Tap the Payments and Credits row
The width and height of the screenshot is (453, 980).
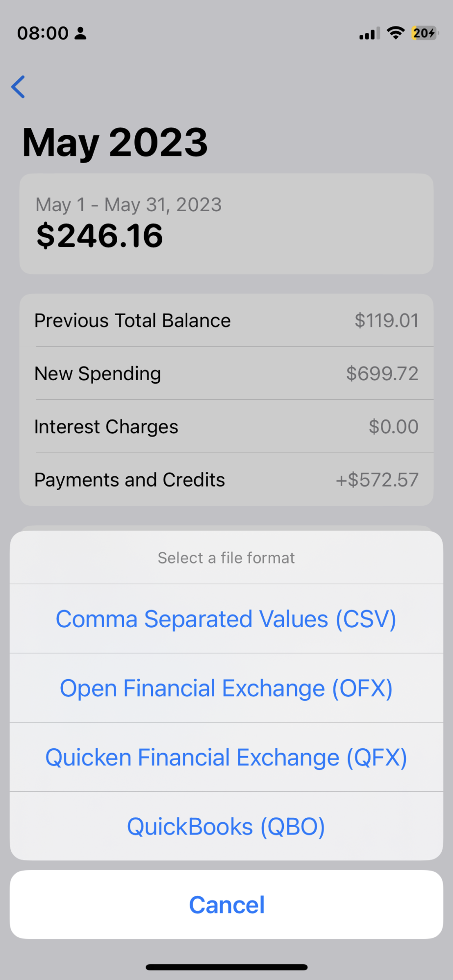click(226, 480)
